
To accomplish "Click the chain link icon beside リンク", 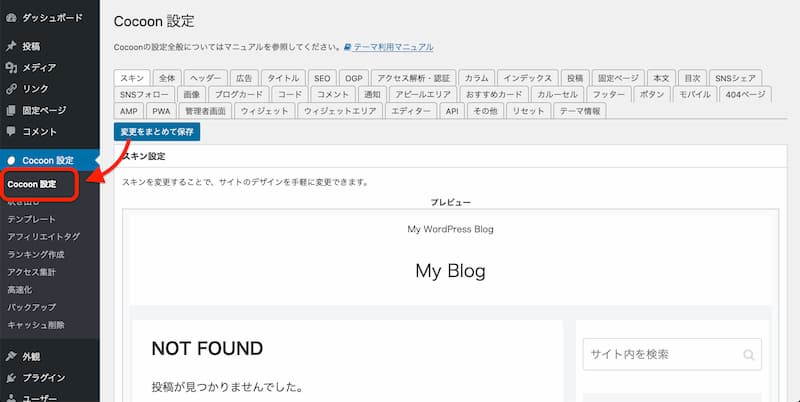I will tap(11, 89).
